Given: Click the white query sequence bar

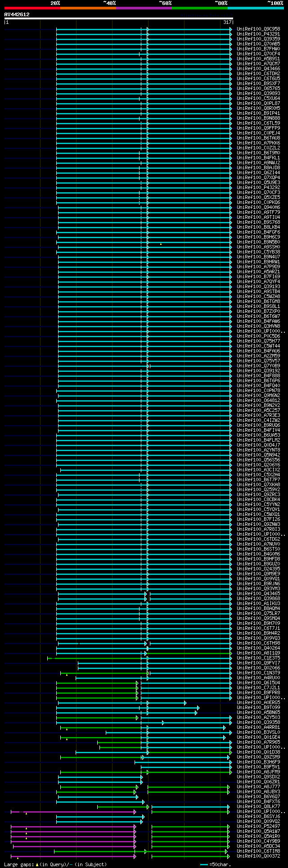Looking at the screenshot, I should click(119, 18).
